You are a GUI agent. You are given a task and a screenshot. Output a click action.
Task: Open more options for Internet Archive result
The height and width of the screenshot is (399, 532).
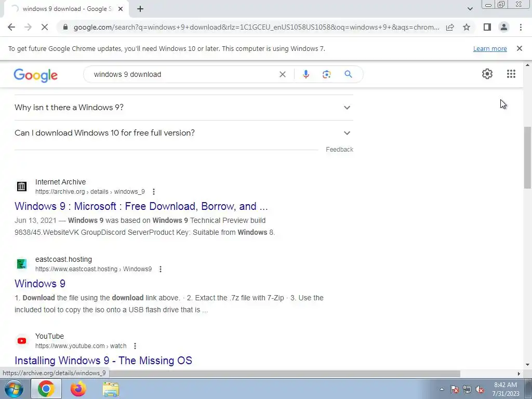click(x=154, y=192)
